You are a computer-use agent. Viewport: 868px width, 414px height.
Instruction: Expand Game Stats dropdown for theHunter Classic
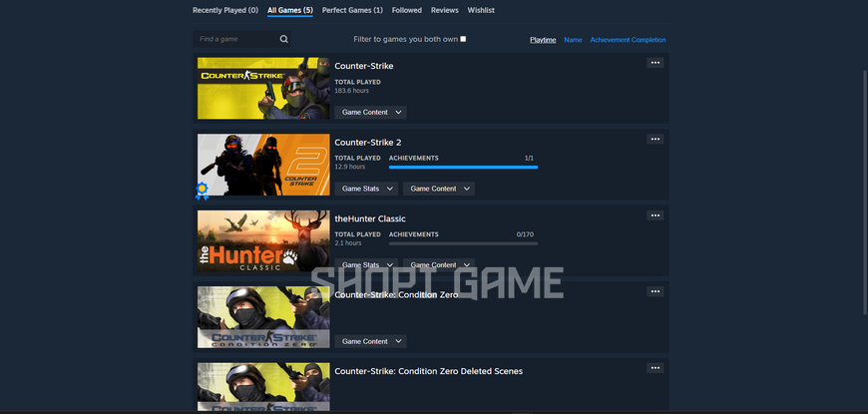tap(366, 265)
